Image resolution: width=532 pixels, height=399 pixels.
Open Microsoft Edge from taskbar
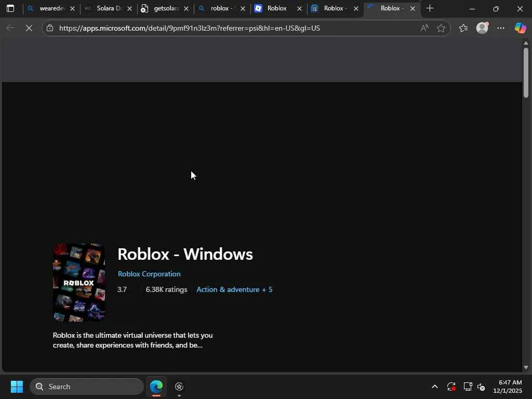tap(156, 387)
